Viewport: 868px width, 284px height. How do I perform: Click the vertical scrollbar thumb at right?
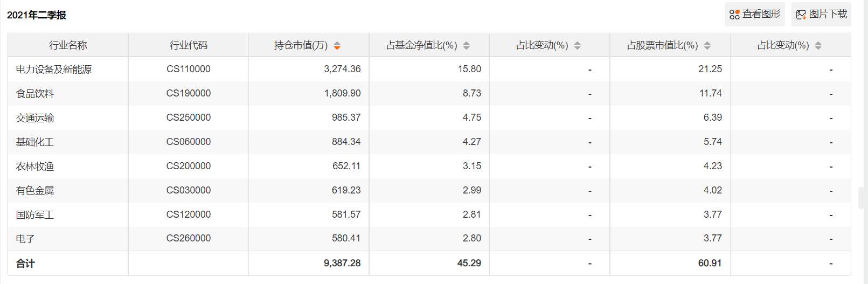tap(861, 198)
